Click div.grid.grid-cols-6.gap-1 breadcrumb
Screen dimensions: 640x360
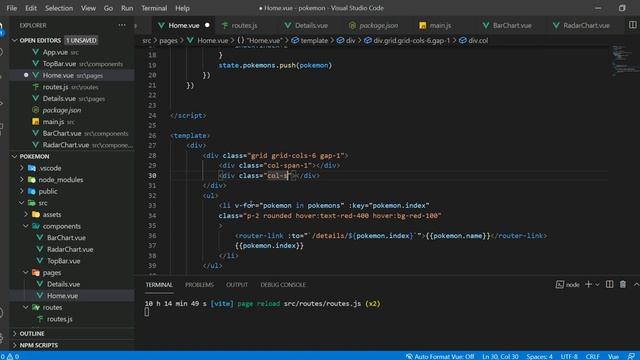pos(407,40)
